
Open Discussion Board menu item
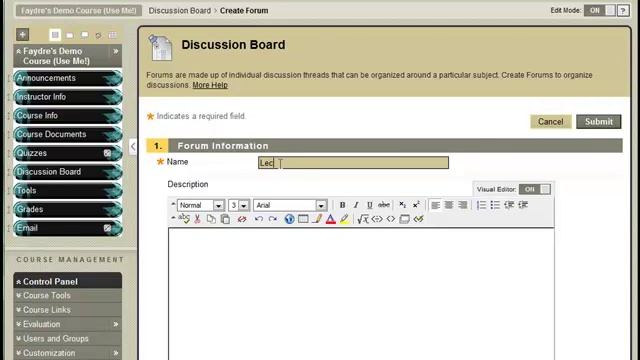(x=68, y=172)
